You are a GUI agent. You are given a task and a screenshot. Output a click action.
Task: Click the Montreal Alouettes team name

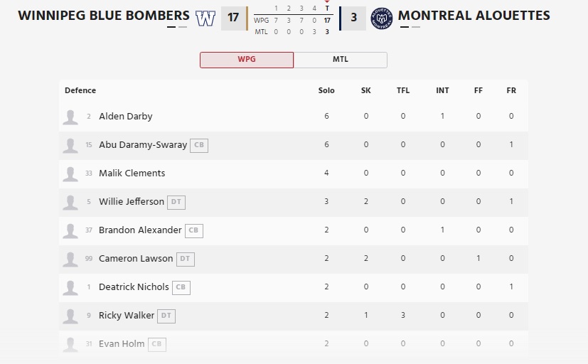474,15
